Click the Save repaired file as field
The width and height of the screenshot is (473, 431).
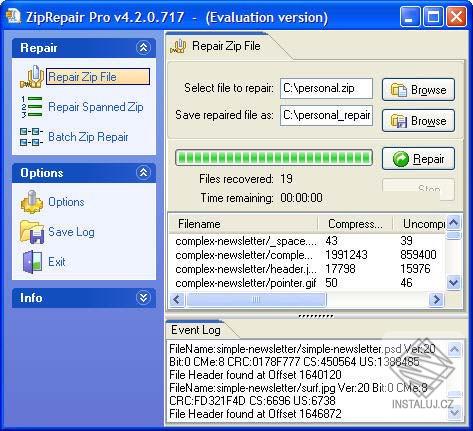(326, 116)
